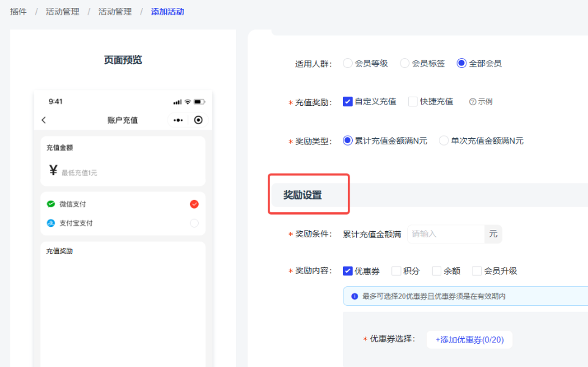Screen dimensions: 588x367
Task: Click the back arrow in phone preview
Action: [43, 120]
